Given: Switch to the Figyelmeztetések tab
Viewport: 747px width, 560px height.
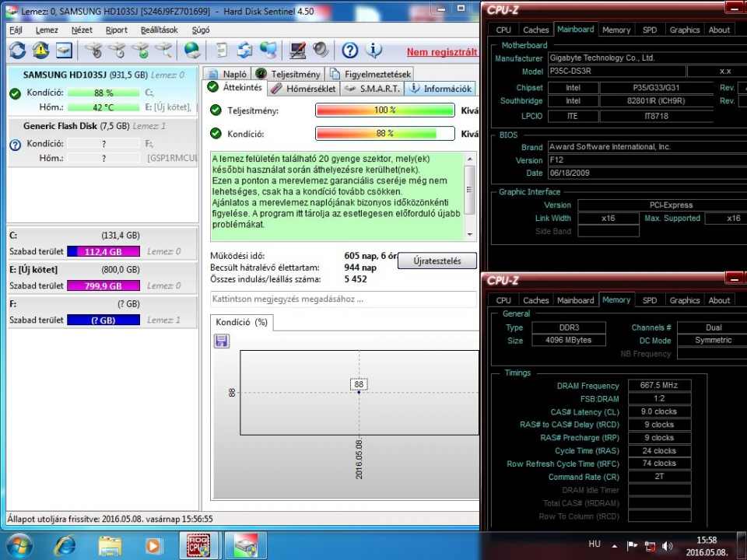Looking at the screenshot, I should (x=370, y=74).
